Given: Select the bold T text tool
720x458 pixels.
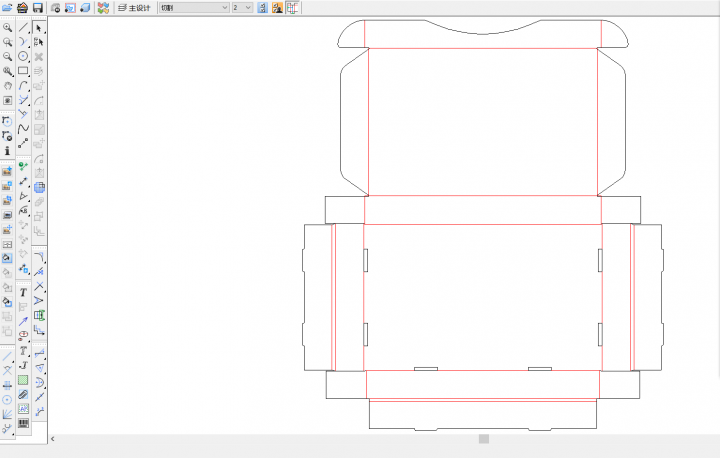Looking at the screenshot, I should pos(23,292).
